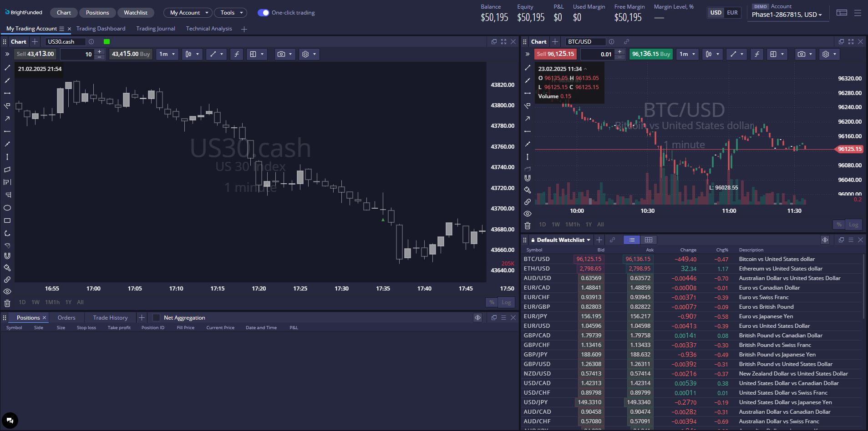Select trend line tool in US30 chart
The image size is (868, 431).
point(7,68)
